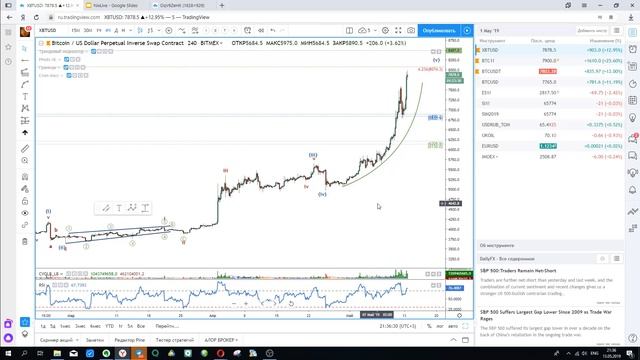Viewport: 640px width, 360px height.
Task: Open notifications bell in right sidebar
Action: tap(633, 190)
